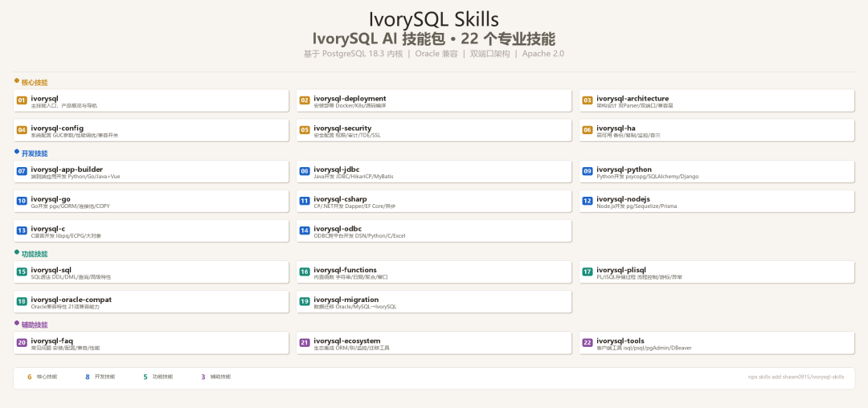868x408 pixels.
Task: Click the 09 badge on ivorysql-python card
Action: point(588,171)
